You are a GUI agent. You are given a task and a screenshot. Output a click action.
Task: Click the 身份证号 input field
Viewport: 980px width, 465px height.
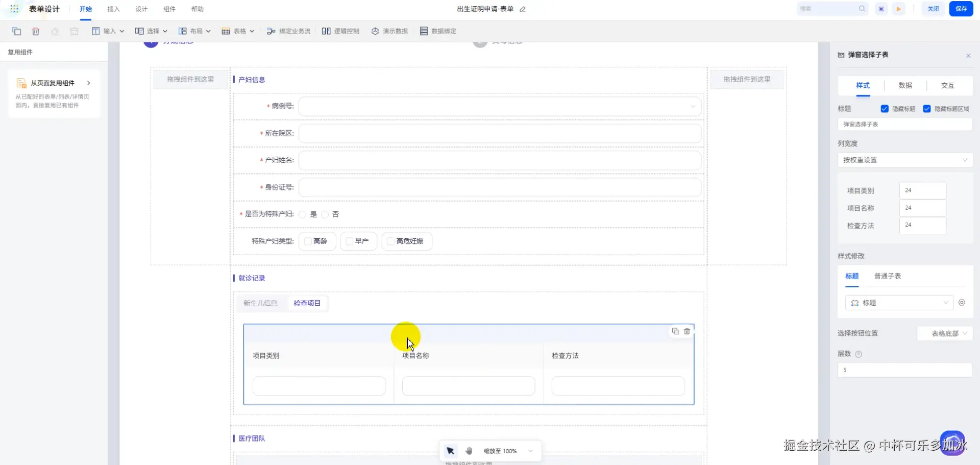pos(500,187)
